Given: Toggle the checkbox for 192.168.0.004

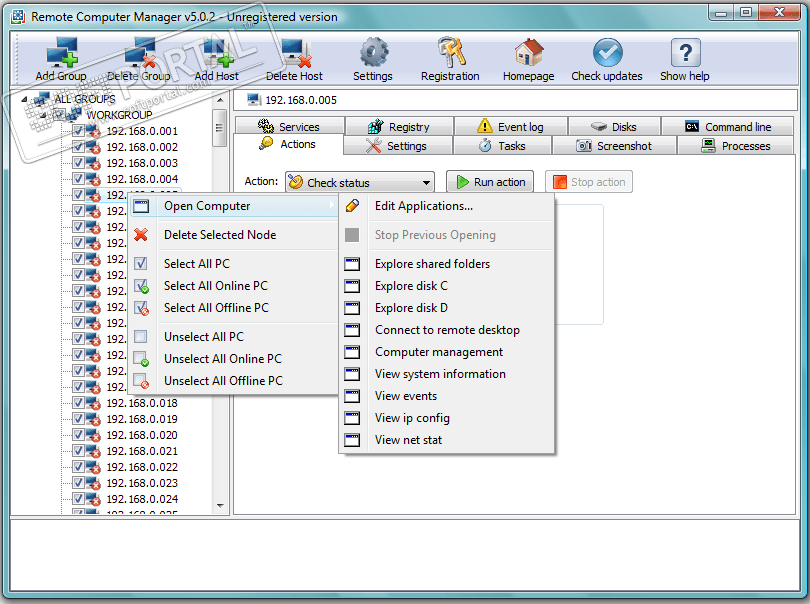Looking at the screenshot, I should coord(78,179).
